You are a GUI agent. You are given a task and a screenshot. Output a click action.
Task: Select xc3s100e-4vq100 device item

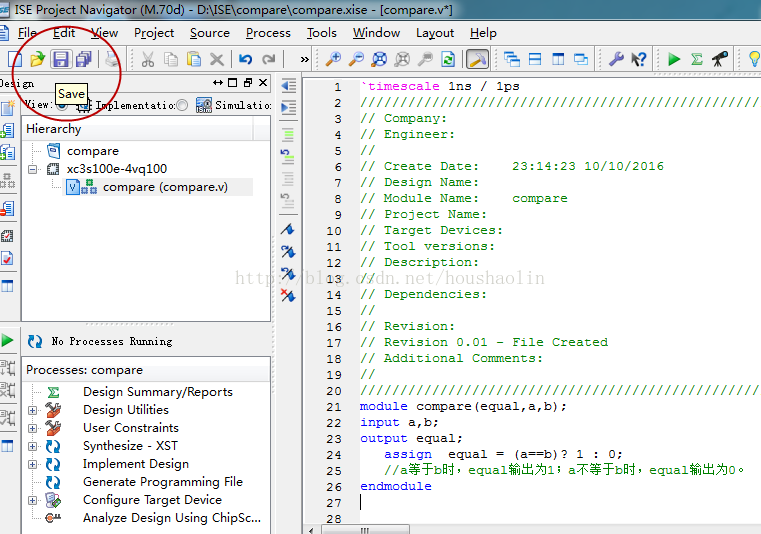[x=116, y=169]
